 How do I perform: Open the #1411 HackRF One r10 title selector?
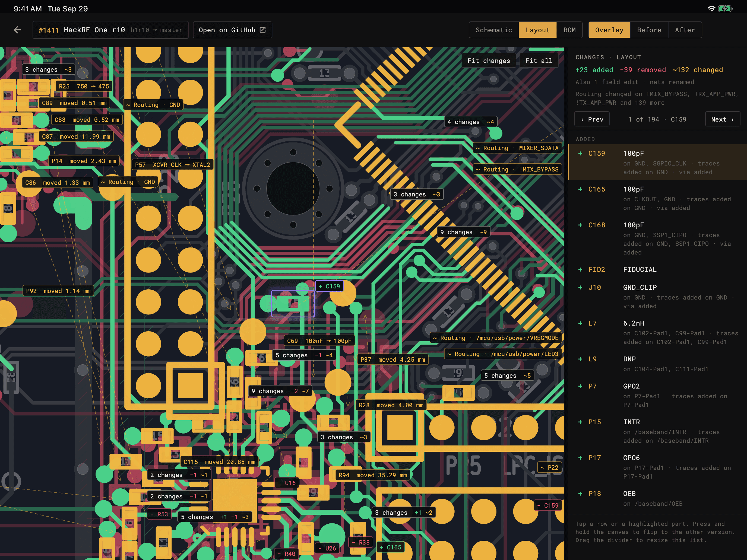pyautogui.click(x=110, y=30)
